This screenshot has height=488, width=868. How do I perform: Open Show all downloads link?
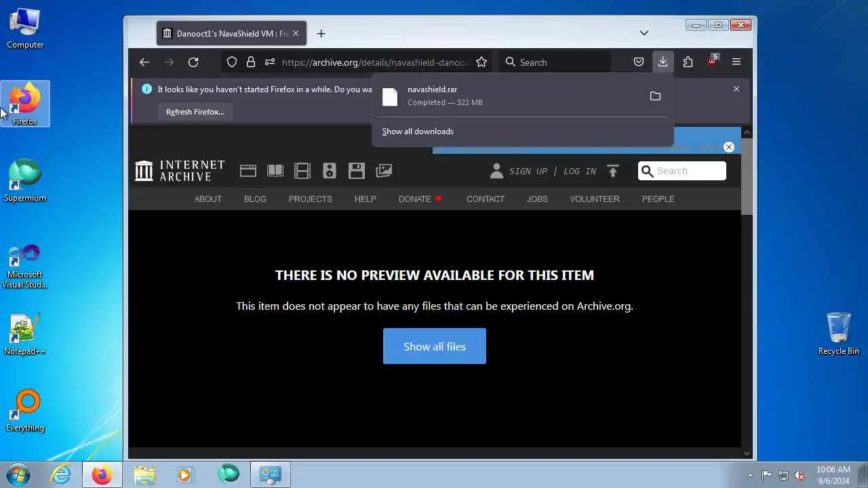(418, 131)
